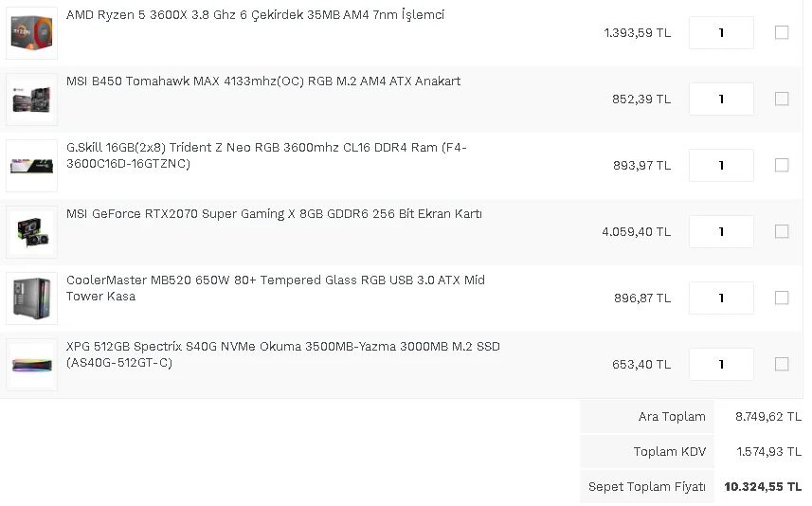
Task: Open the G.Skill 16GB Trident Z Neo link
Action: pyautogui.click(x=266, y=148)
